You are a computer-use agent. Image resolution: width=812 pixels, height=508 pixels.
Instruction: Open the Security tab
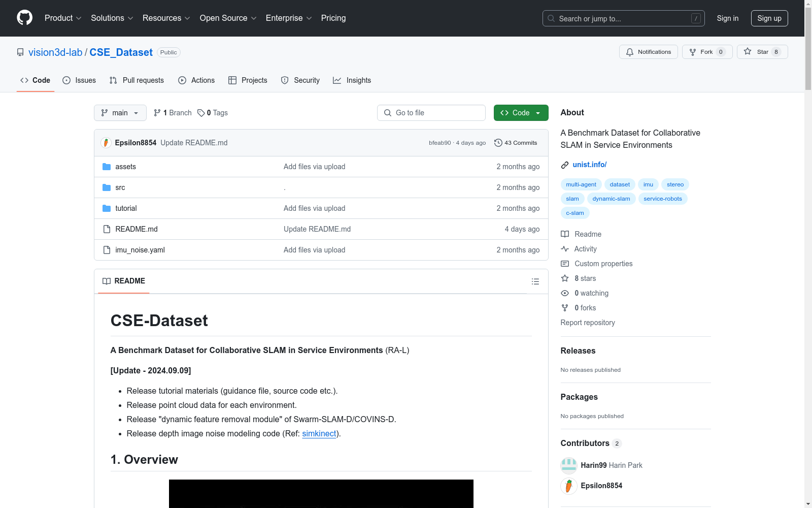click(x=300, y=80)
